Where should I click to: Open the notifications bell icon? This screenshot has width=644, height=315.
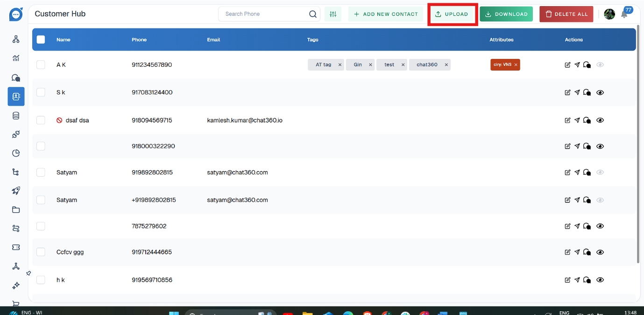pyautogui.click(x=624, y=14)
